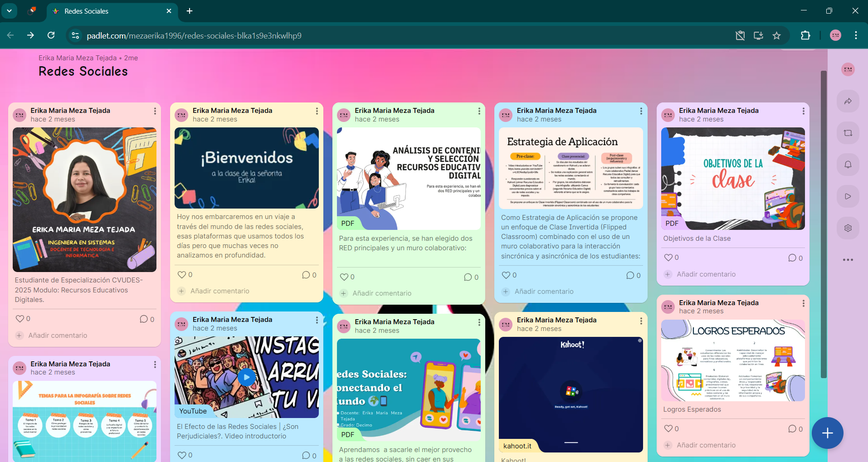Start slideshow with the sidebar play icon

pyautogui.click(x=848, y=196)
